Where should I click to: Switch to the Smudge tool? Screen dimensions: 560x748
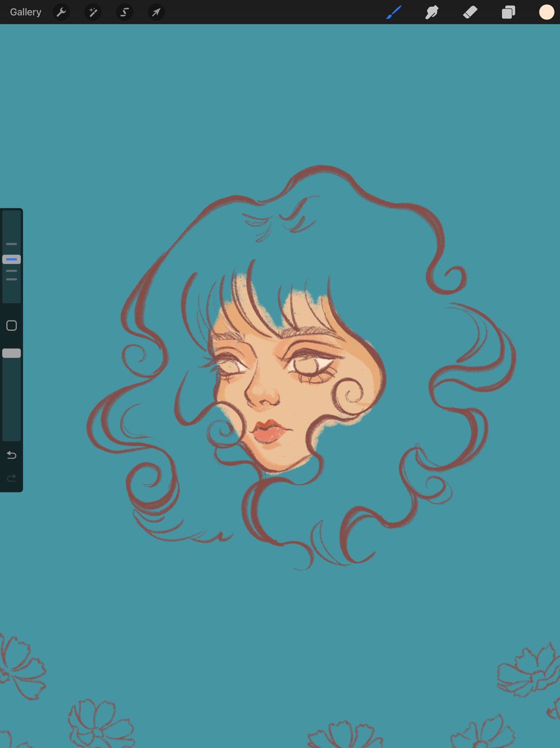(432, 12)
